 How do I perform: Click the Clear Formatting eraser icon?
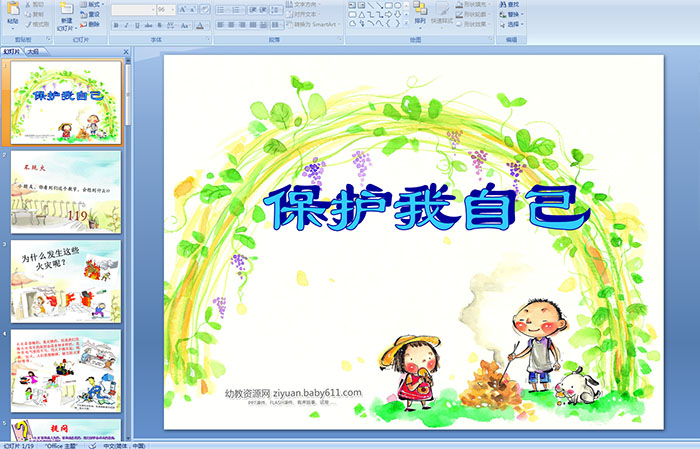click(x=205, y=9)
